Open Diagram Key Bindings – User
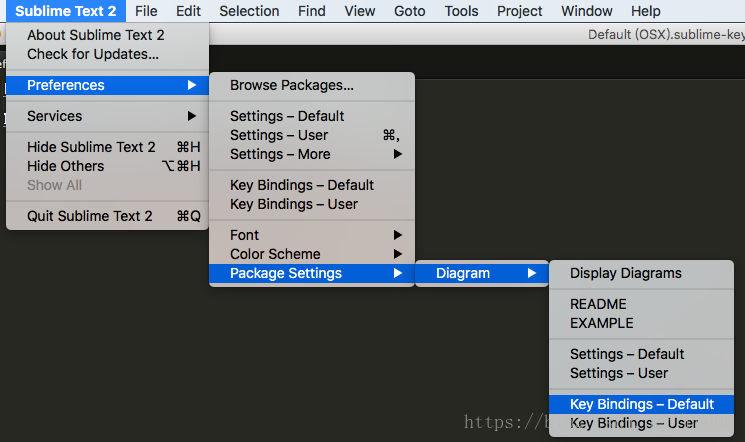 [641, 423]
